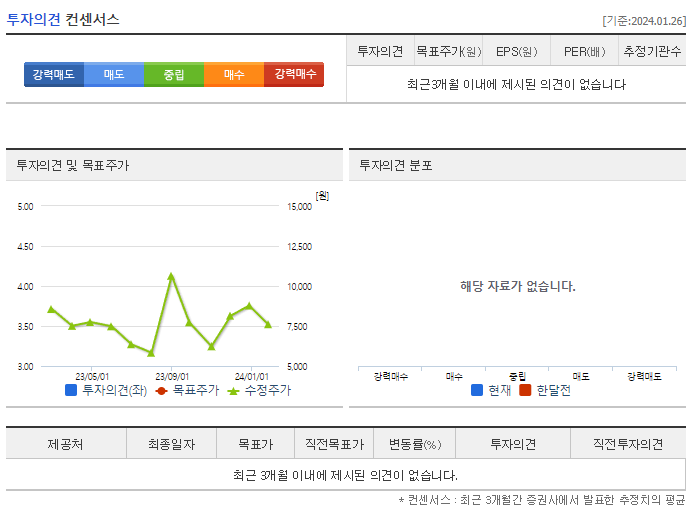This screenshot has width=698, height=516.
Task: Click the 제공처 column header
Action: (x=65, y=444)
